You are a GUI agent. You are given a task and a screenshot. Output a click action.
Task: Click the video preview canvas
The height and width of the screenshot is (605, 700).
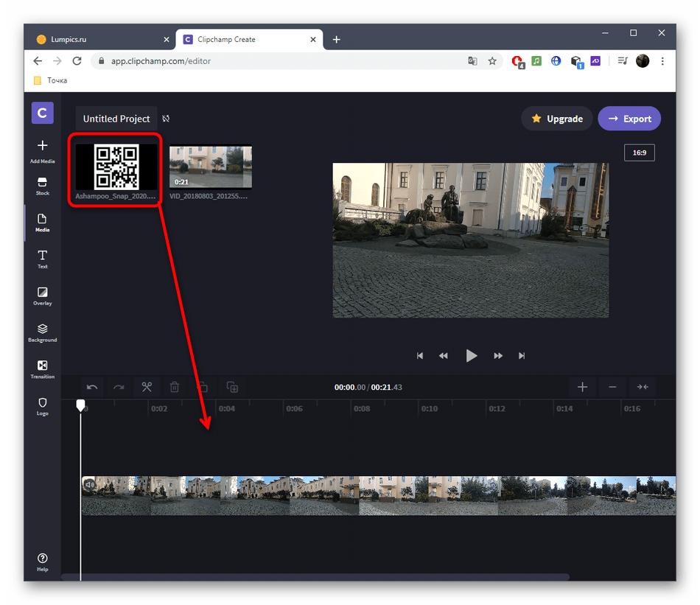471,240
